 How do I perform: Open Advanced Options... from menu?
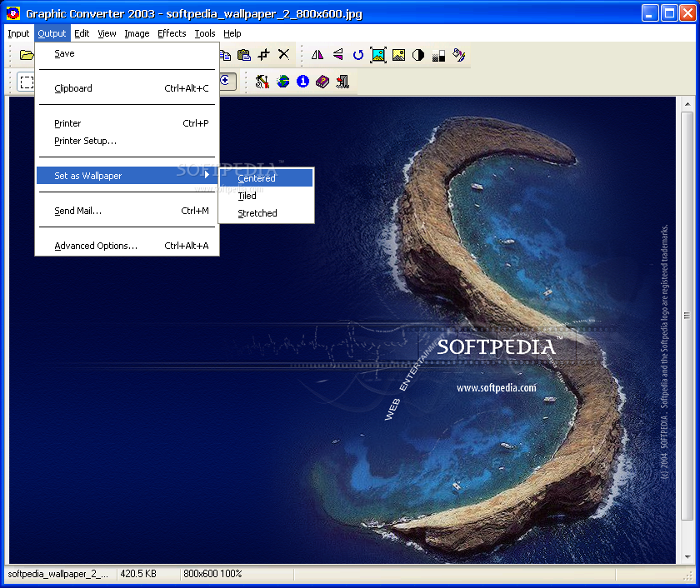(127, 246)
